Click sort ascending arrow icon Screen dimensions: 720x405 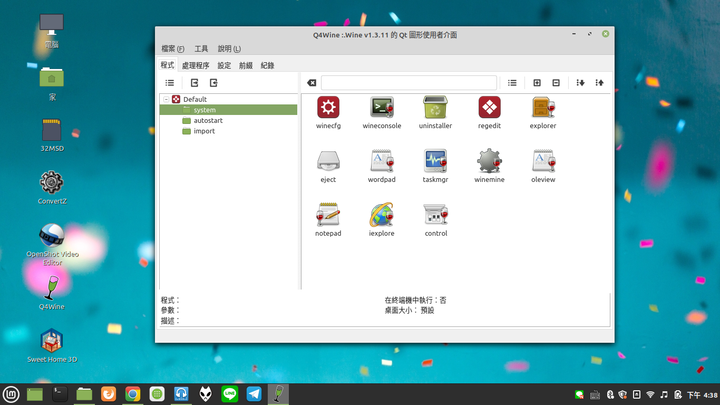click(x=600, y=83)
